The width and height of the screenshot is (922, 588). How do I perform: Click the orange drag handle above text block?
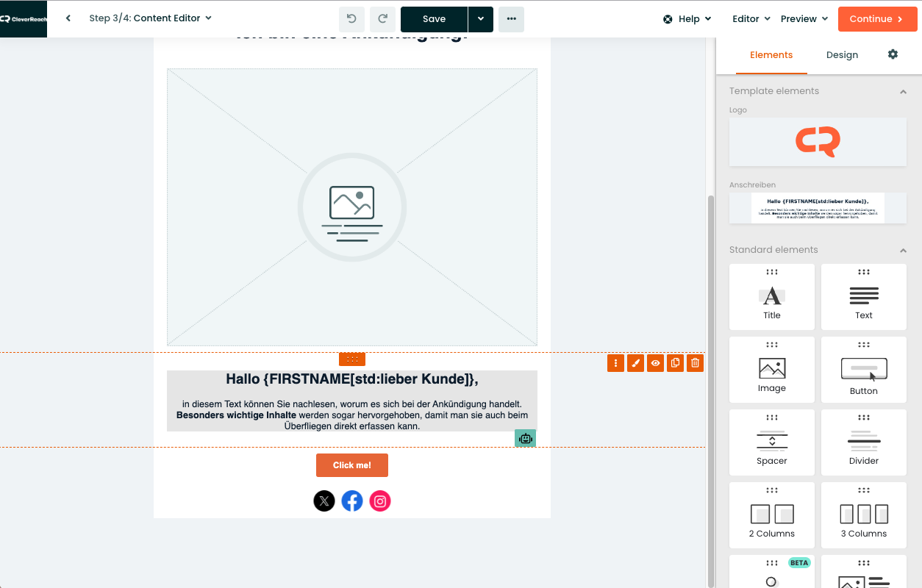click(352, 359)
